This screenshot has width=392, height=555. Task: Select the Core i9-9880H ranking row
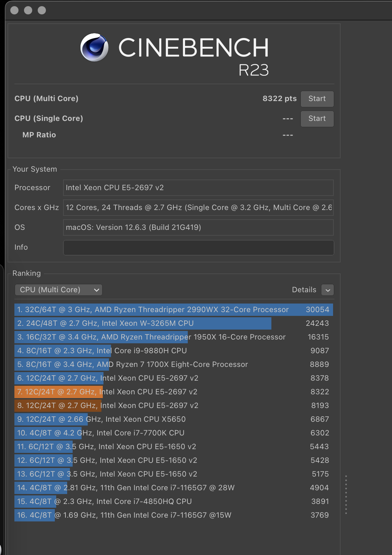tap(174, 351)
